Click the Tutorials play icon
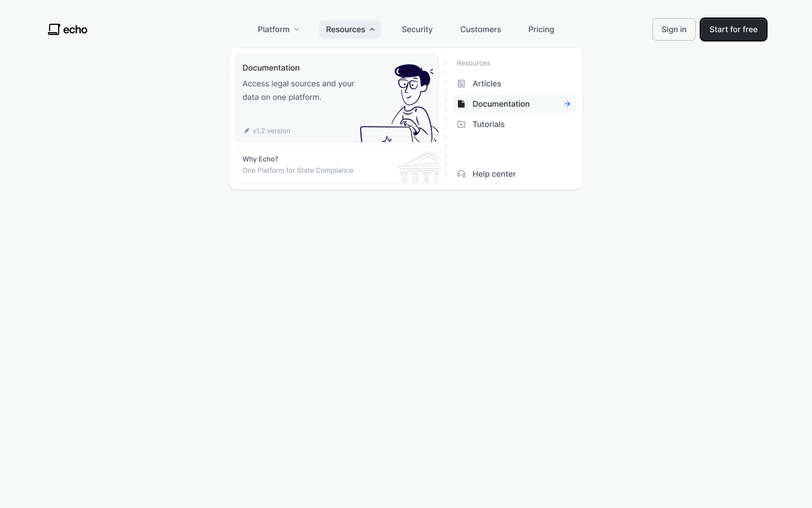This screenshot has height=508, width=812. click(x=461, y=124)
